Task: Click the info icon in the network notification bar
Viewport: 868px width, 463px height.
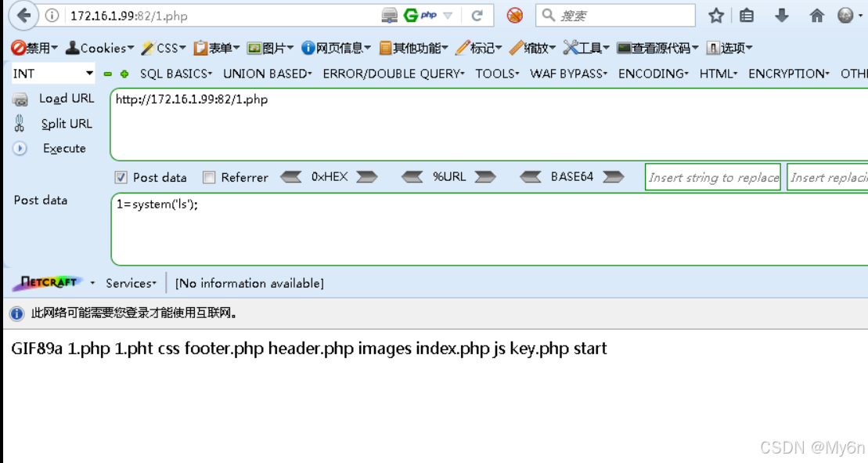Action: tap(17, 313)
